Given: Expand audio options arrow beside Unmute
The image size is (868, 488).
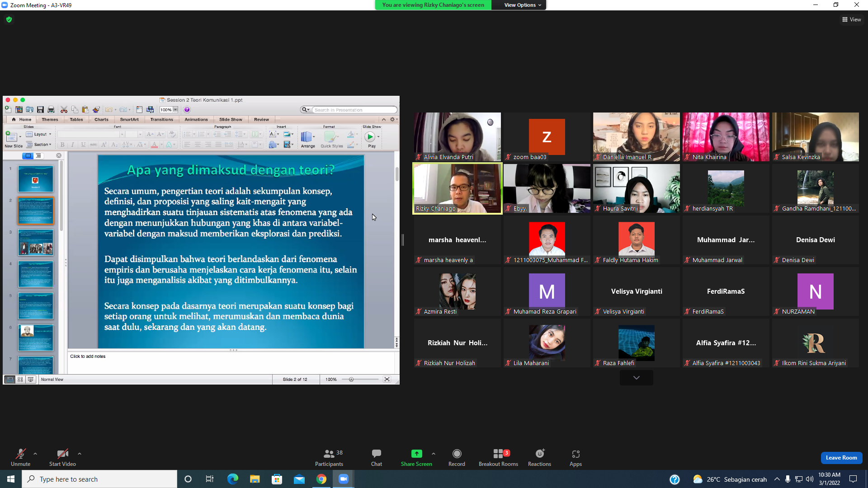Looking at the screenshot, I should [35, 454].
